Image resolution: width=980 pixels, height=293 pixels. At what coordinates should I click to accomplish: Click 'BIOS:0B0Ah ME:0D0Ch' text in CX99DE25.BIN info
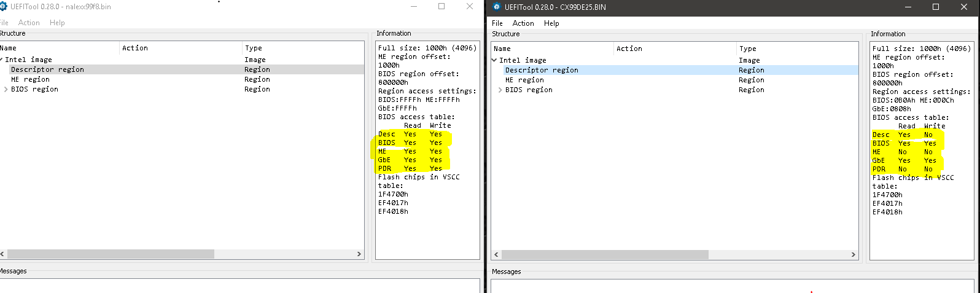(x=913, y=100)
